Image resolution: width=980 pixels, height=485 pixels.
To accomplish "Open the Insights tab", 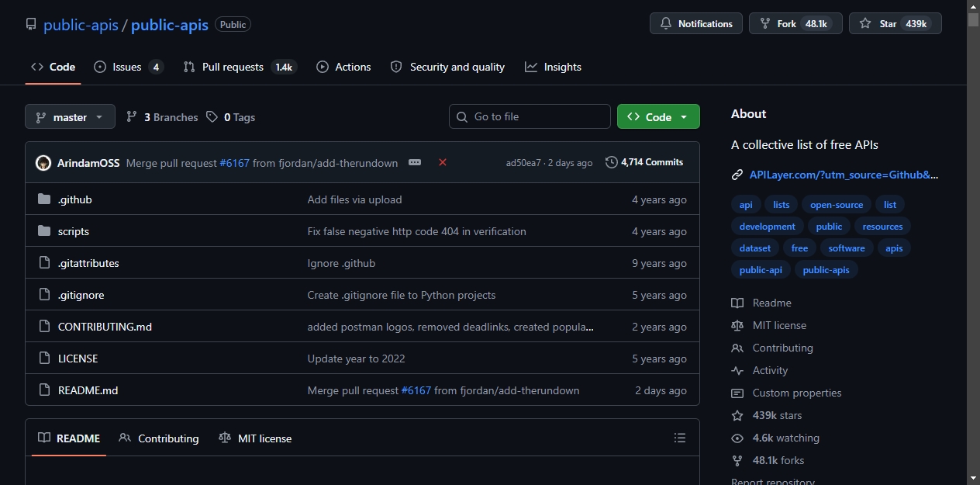I will pyautogui.click(x=553, y=67).
